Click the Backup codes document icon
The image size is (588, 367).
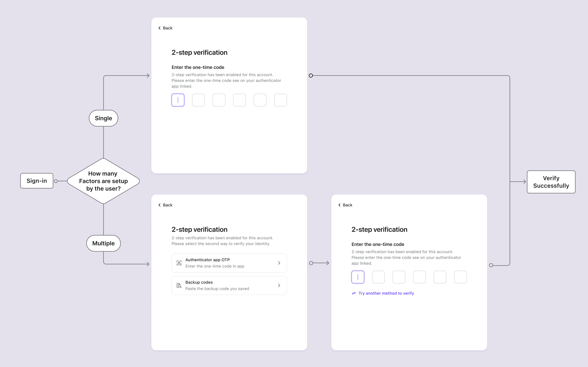179,285
